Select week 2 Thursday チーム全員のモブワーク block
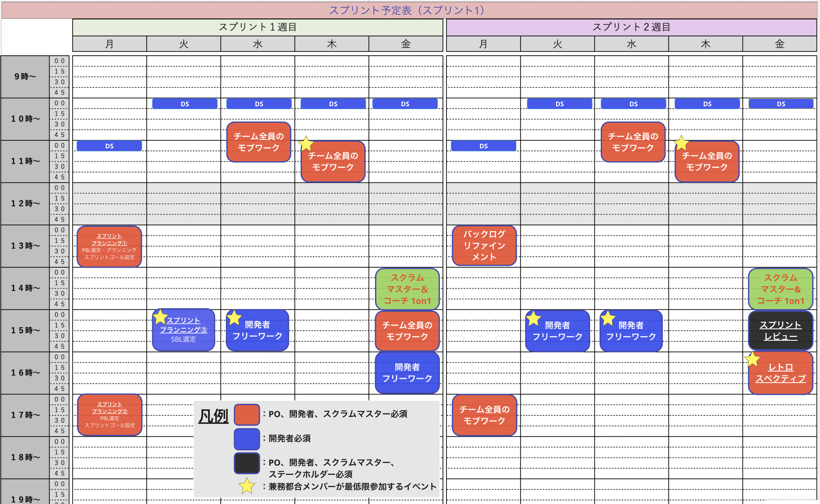The height and width of the screenshot is (504, 820). click(707, 161)
